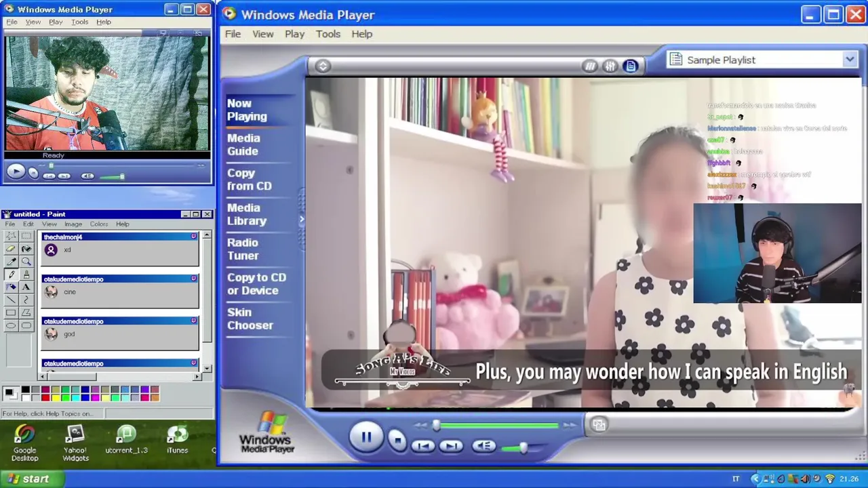Click the round options button left of title bar
The image size is (868, 488).
(x=323, y=66)
